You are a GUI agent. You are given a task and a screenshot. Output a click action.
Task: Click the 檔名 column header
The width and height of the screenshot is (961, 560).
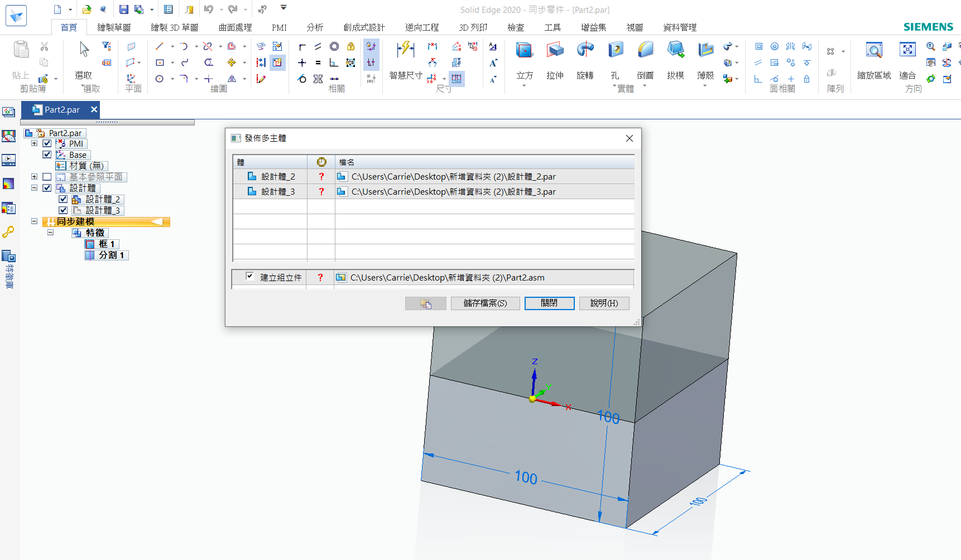(484, 162)
